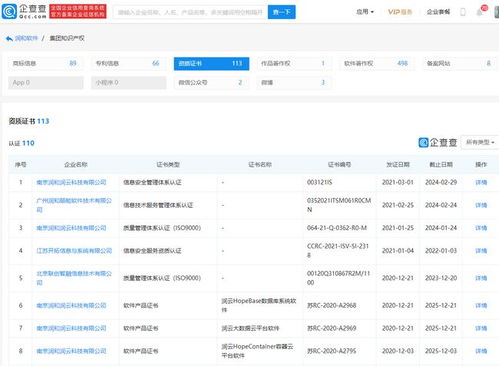Open the 所有类型 filter dropdown
The image size is (499, 366).
click(x=480, y=142)
